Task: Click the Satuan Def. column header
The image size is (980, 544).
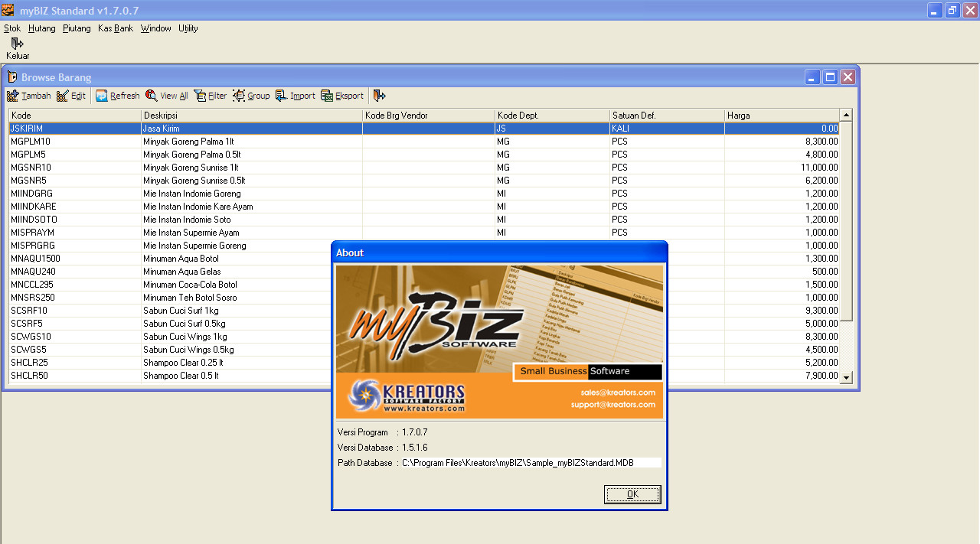Action: click(x=667, y=116)
